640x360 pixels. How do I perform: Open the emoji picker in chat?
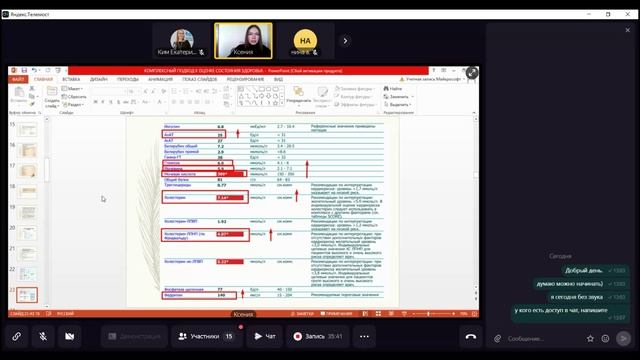(605, 338)
